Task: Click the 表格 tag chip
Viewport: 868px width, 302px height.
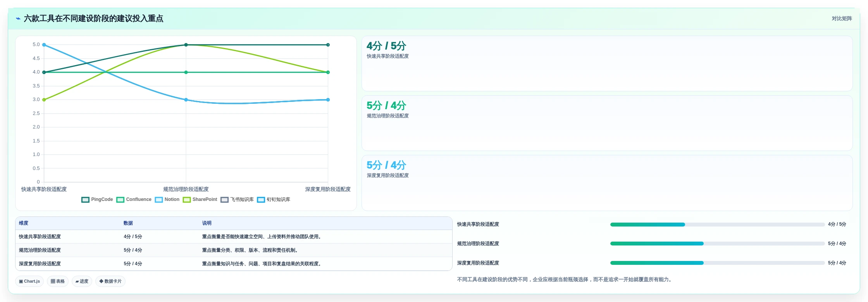Action: coord(58,281)
